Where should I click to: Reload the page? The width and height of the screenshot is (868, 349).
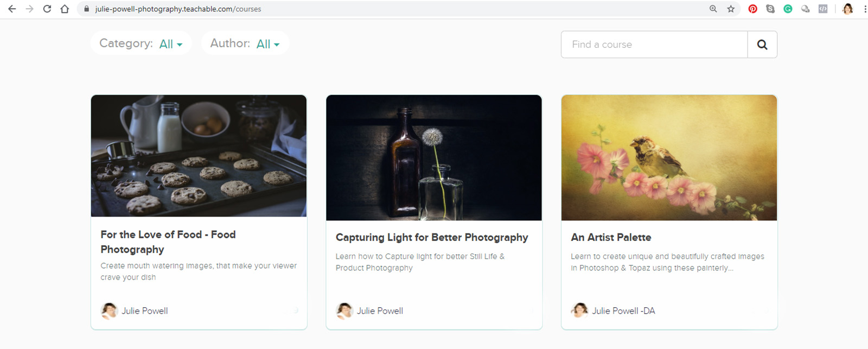pos(47,9)
